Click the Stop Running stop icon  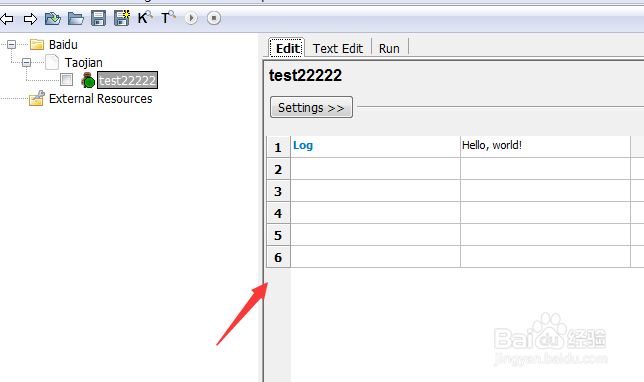[214, 18]
